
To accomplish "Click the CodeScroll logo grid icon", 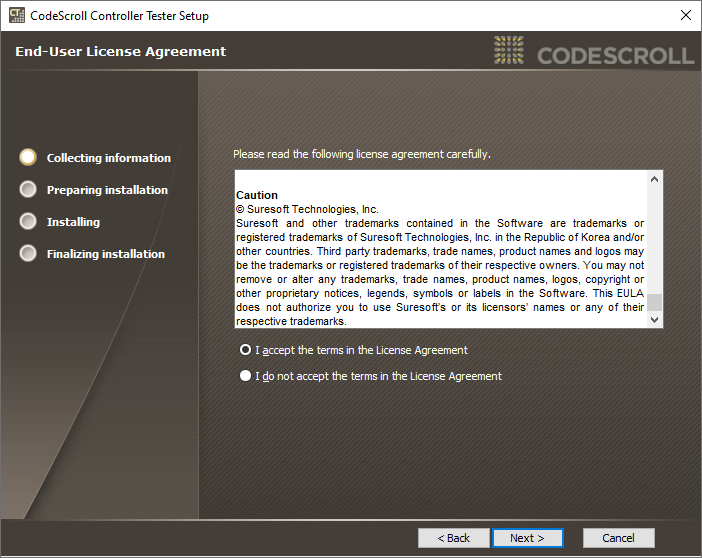I will [x=509, y=50].
